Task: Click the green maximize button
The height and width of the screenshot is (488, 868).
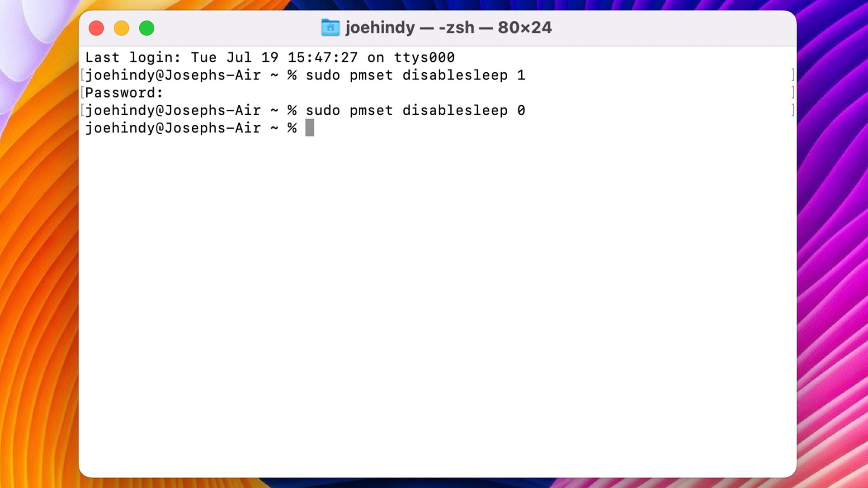Action: pyautogui.click(x=147, y=28)
